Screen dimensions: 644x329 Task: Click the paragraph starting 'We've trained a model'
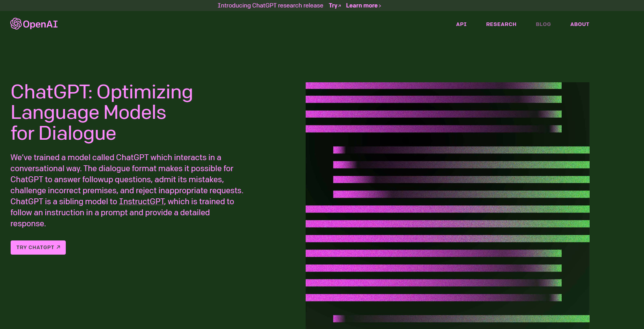pyautogui.click(x=127, y=190)
